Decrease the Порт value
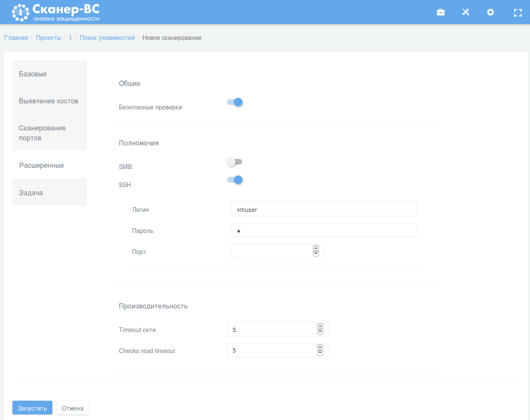Screen dimensions: 530x420 [x=316, y=254]
